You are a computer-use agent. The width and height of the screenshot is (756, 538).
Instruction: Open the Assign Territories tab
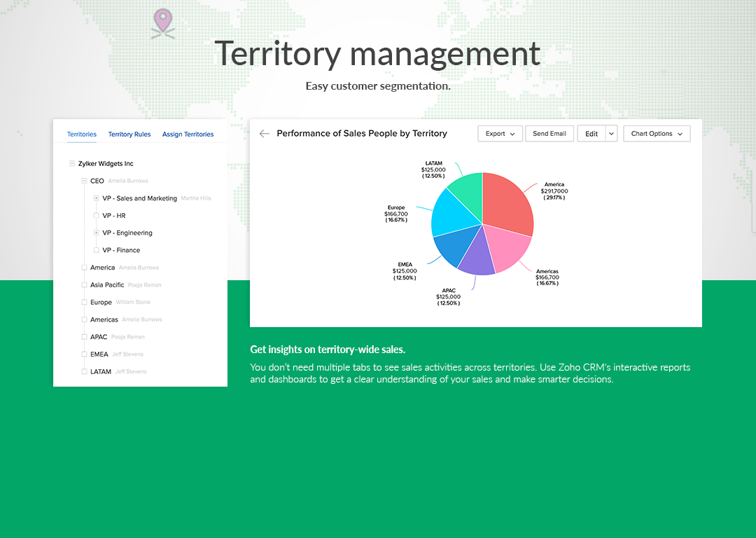[188, 134]
